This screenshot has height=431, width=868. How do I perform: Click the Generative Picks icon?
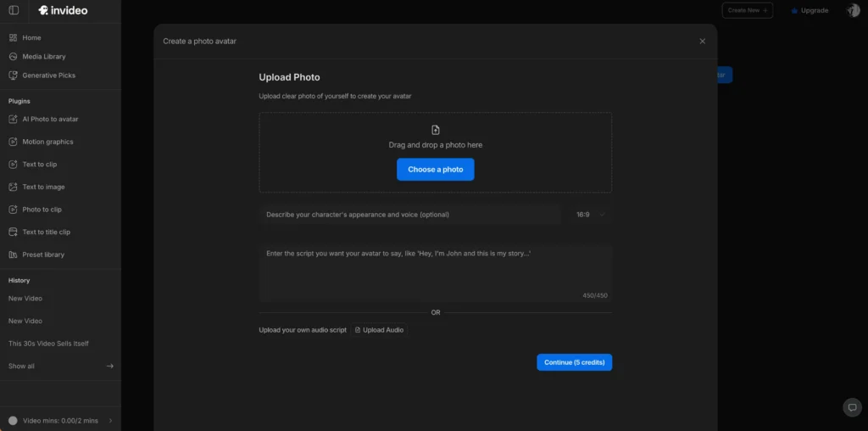[13, 76]
